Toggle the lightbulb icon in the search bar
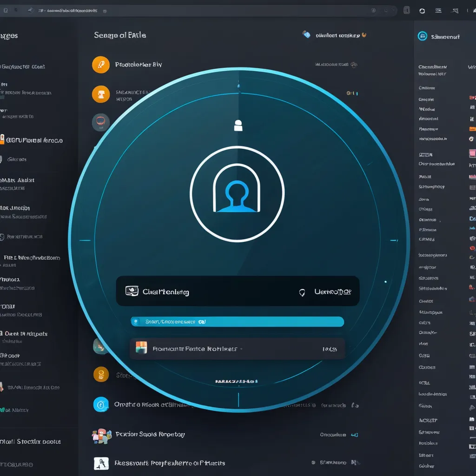Viewport: 476px width, 476px height. [x=303, y=291]
